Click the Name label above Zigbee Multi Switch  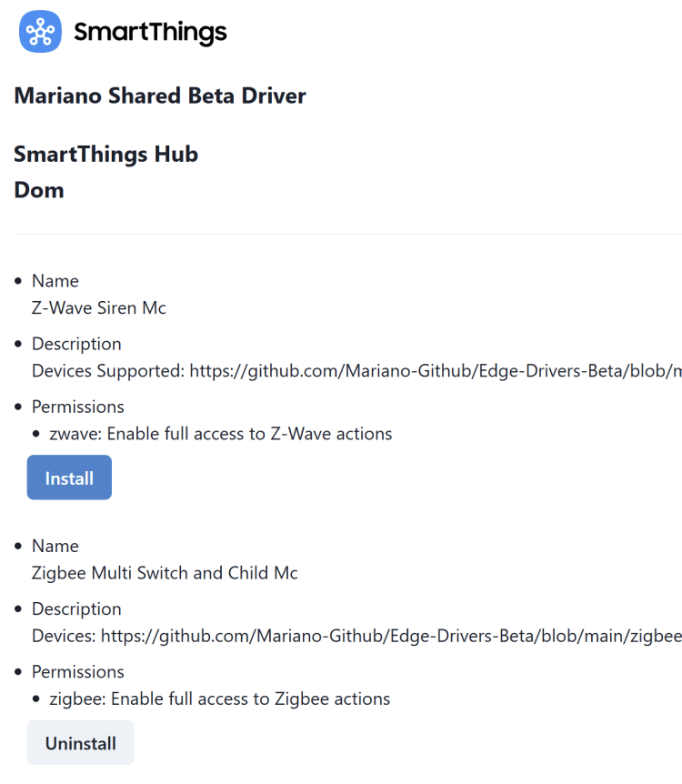(55, 546)
